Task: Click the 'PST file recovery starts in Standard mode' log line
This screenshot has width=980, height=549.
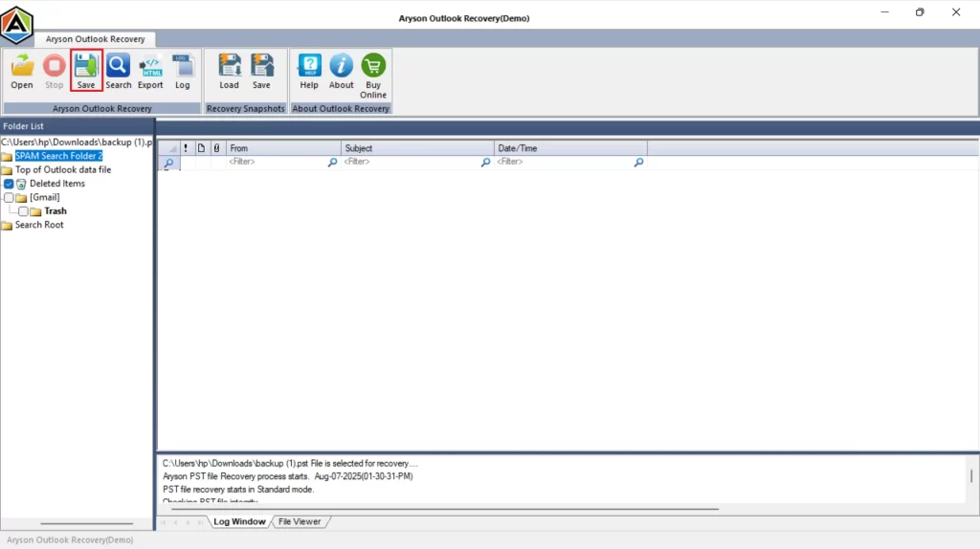Action: coord(238,490)
